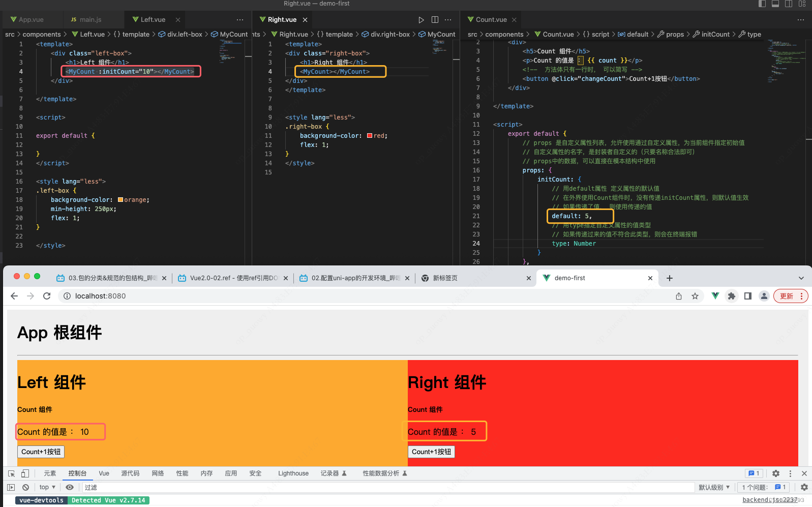This screenshot has height=507, width=812.
Task: Click Count+1按钮 in the Right component
Action: click(x=432, y=452)
